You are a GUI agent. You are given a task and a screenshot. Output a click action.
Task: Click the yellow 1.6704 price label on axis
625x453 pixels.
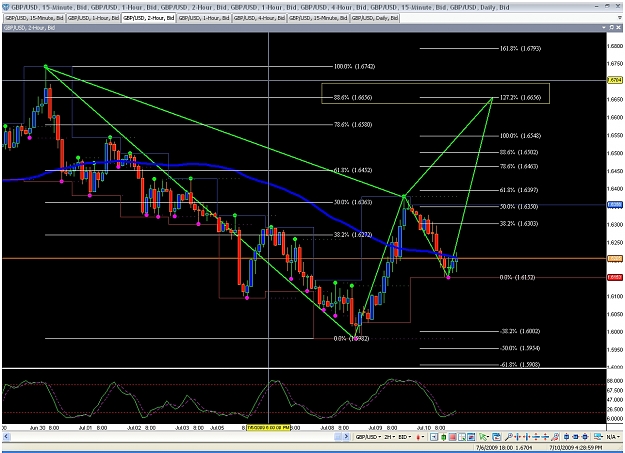coord(615,80)
